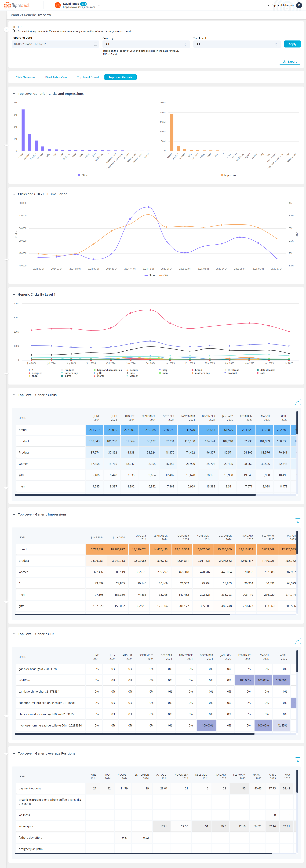
Task: Click the Reporting Date range field
Action: [x=55, y=44]
